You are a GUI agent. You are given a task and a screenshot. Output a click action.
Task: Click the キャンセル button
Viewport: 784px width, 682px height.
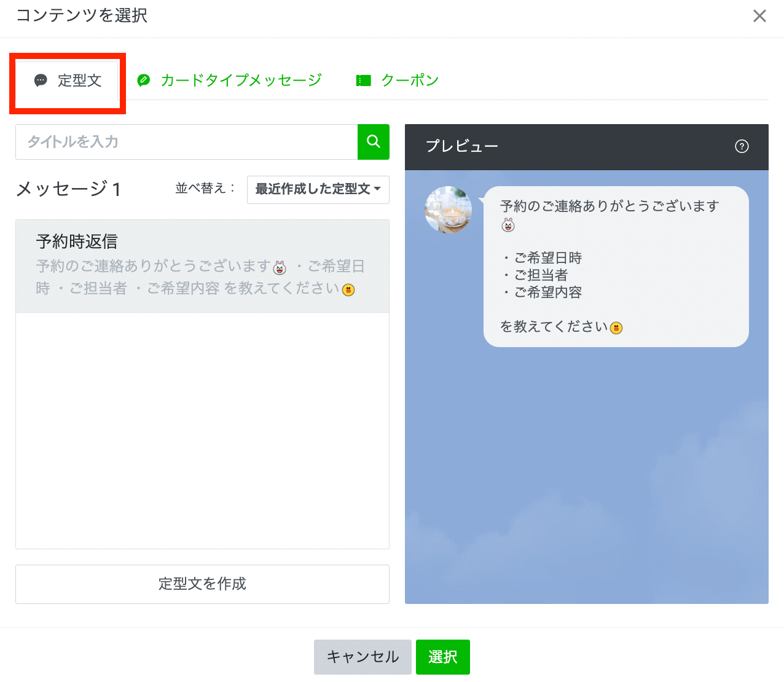tap(363, 657)
